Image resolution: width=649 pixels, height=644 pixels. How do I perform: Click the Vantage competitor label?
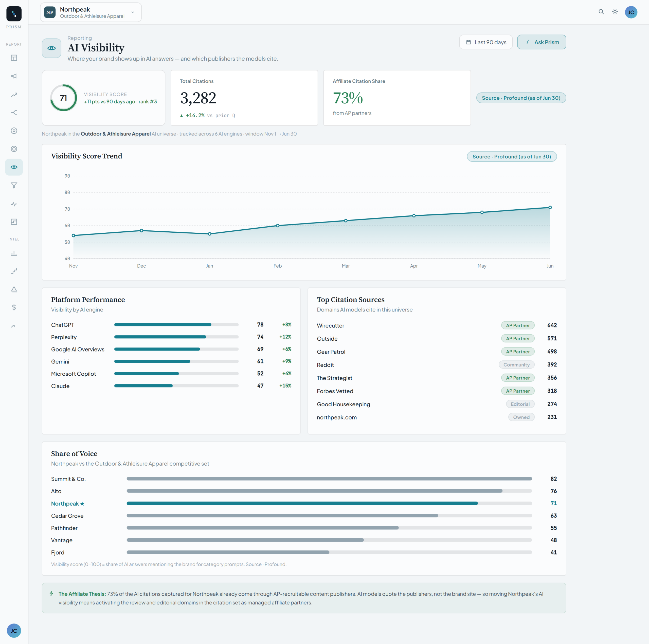click(x=62, y=540)
